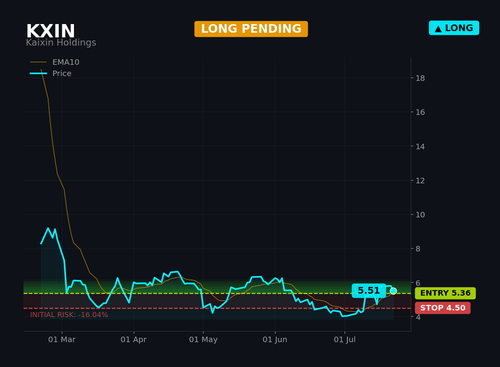
Task: Click the LONG PENDING status badge
Action: click(x=251, y=29)
